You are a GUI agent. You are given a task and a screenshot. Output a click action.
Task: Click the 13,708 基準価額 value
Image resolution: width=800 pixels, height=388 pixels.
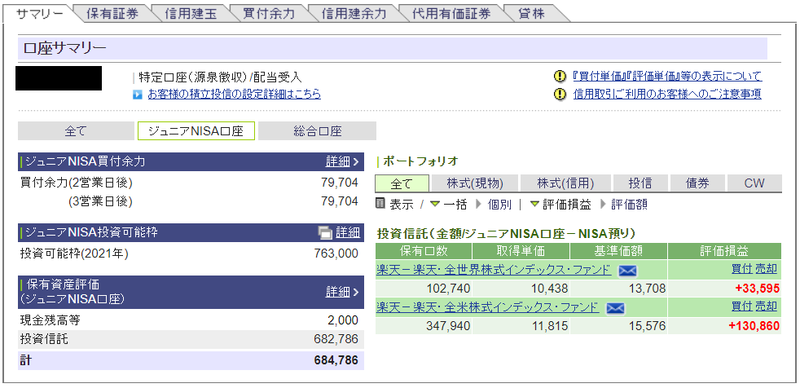point(647,289)
